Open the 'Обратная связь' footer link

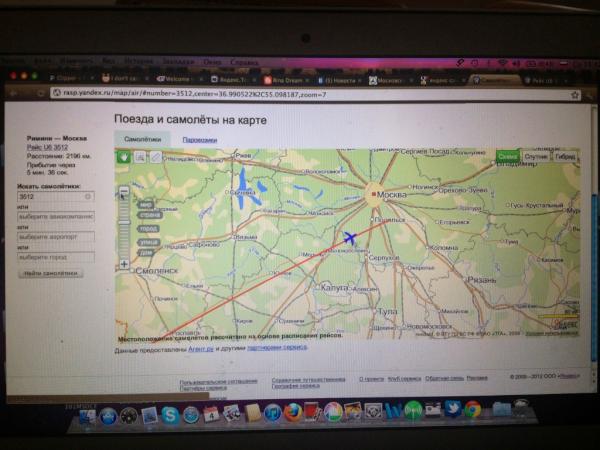tap(444, 378)
